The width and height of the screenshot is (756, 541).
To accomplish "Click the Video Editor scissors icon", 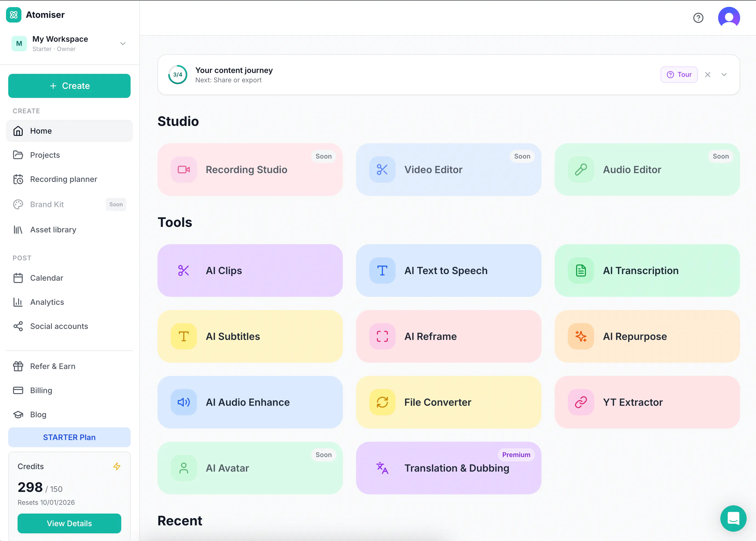I will tap(382, 170).
